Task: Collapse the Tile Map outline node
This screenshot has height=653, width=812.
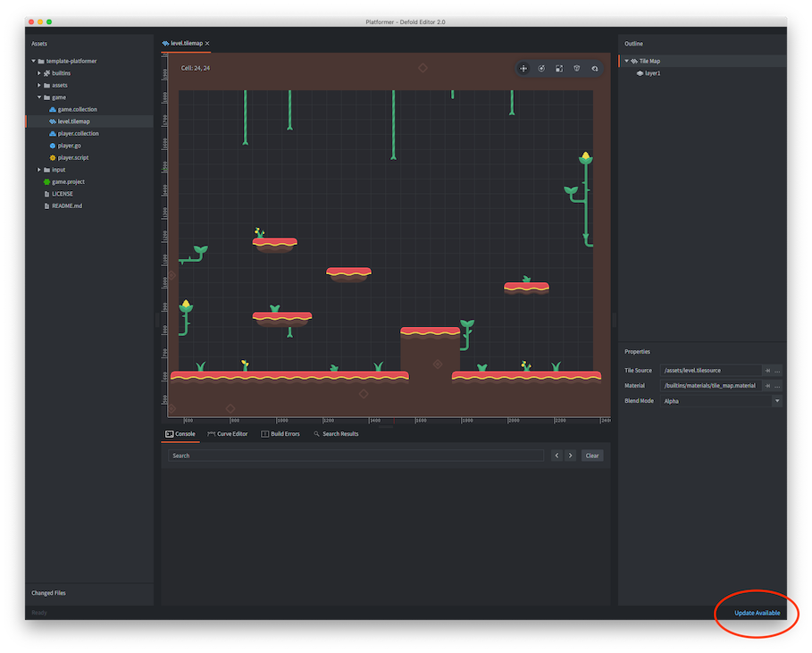Action: pos(627,62)
